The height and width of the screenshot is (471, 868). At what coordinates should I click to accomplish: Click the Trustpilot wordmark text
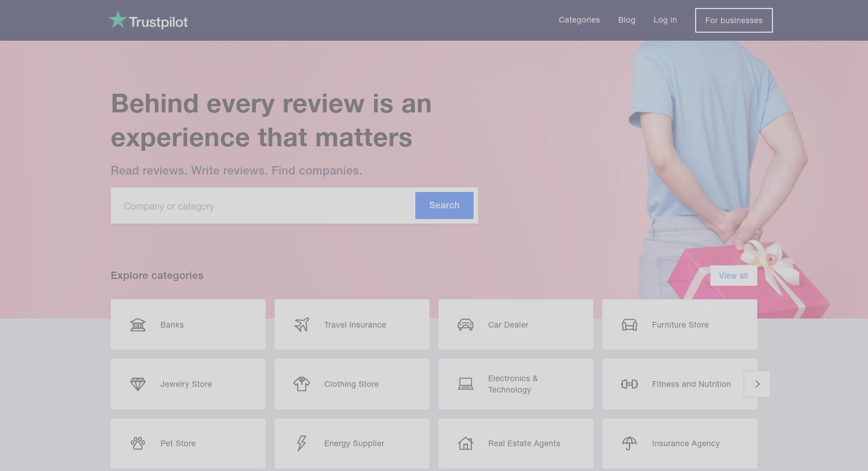point(158,22)
